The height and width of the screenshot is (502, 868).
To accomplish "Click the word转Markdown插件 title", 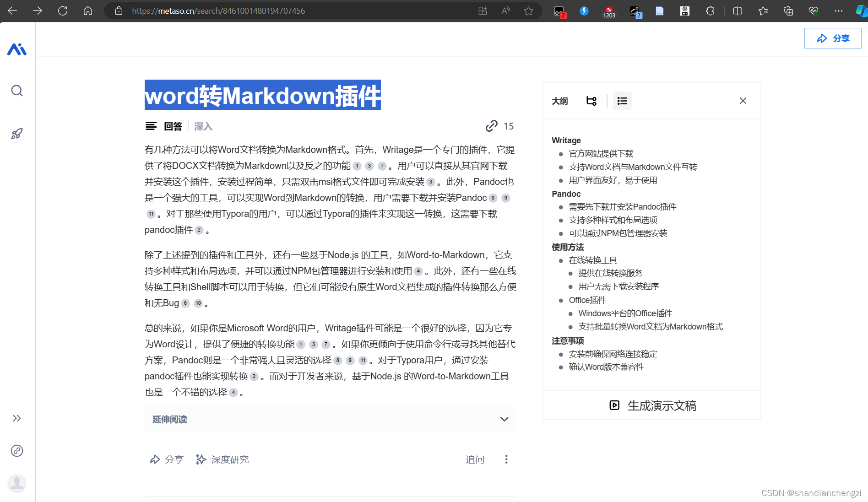I will (x=263, y=95).
